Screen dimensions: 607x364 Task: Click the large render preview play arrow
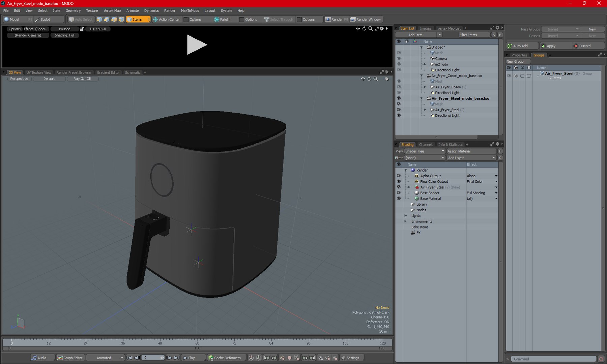tap(197, 45)
